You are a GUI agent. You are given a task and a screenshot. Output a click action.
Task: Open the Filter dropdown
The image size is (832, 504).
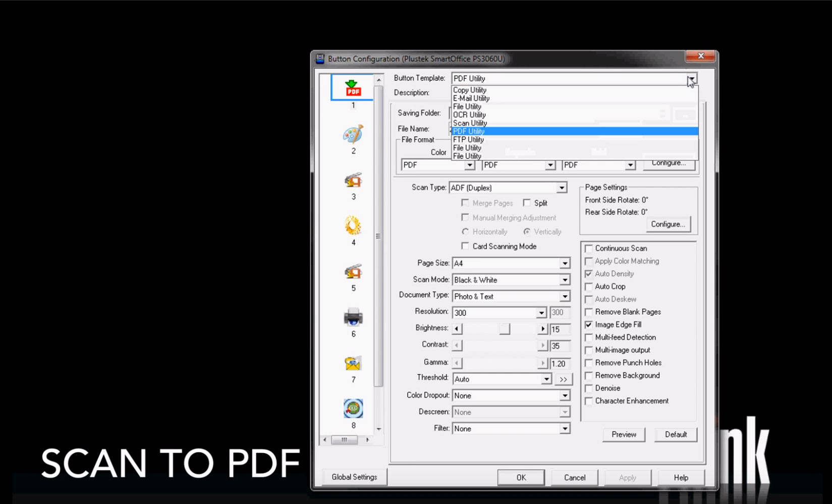(x=565, y=428)
